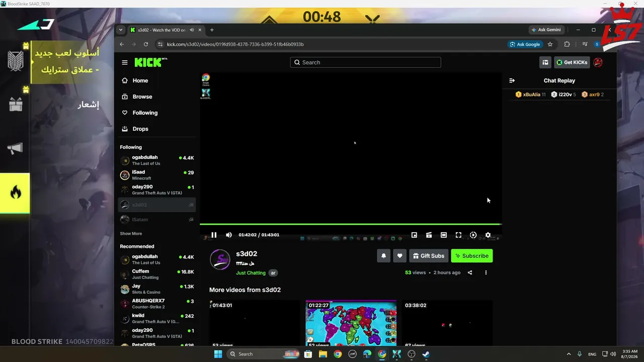Go back to the previous page in Chrome
The image size is (644, 362).
coord(122,44)
